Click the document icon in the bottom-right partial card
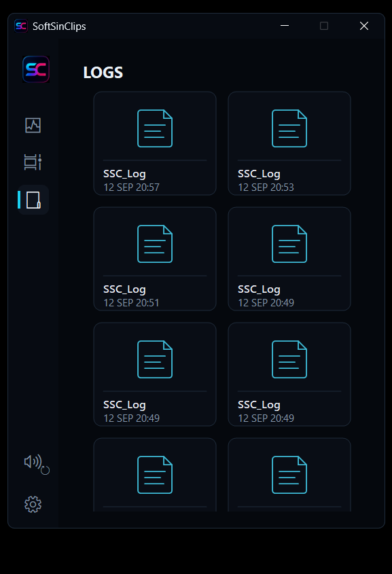Image resolution: width=392 pixels, height=574 pixels. pos(289,475)
